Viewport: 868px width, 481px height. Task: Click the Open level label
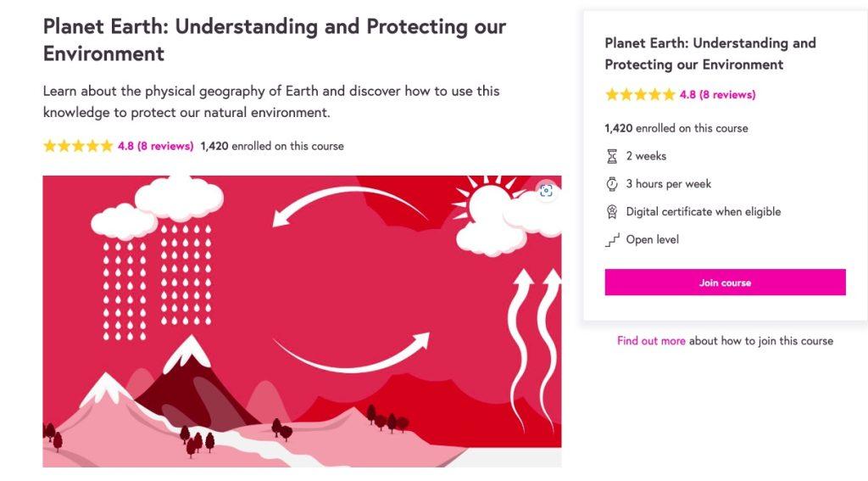click(652, 240)
